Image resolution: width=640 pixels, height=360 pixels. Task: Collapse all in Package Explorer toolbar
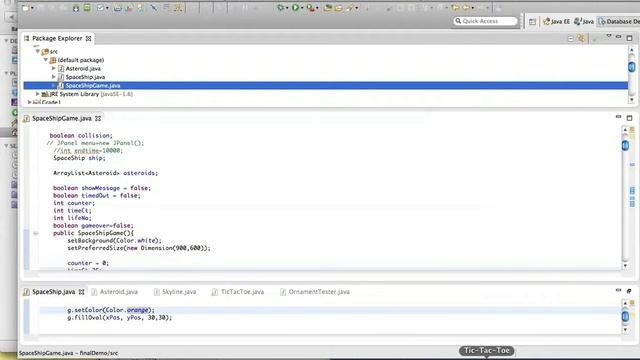click(570, 38)
